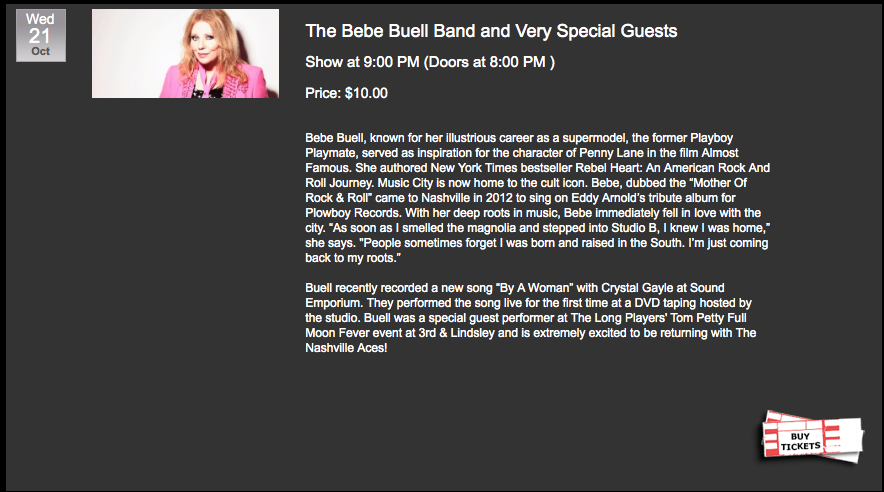Click the number 21 in the date badge
The height and width of the screenshot is (492, 884).
pyautogui.click(x=41, y=35)
